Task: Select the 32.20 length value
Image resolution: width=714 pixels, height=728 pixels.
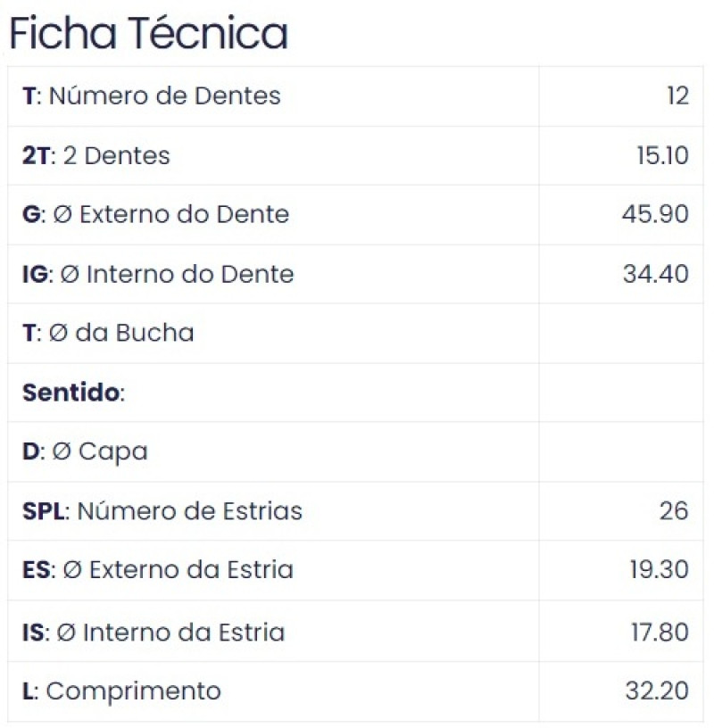Action: pos(657,691)
